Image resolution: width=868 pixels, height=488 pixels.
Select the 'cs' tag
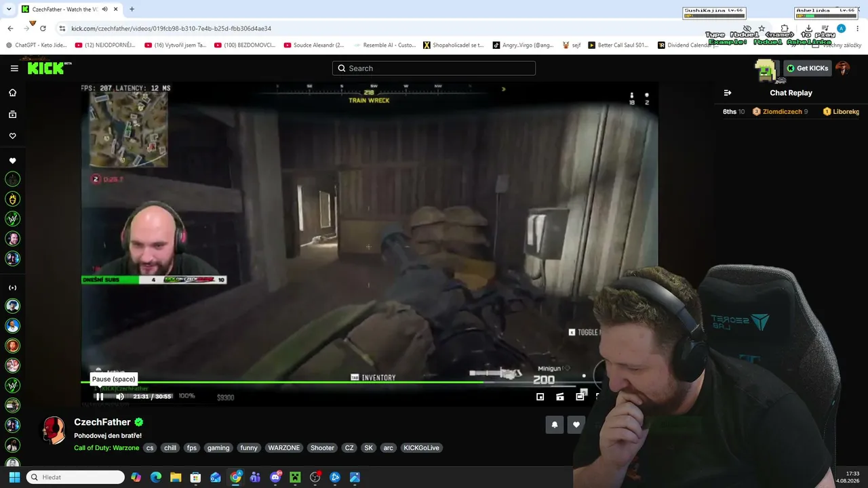coord(150,447)
